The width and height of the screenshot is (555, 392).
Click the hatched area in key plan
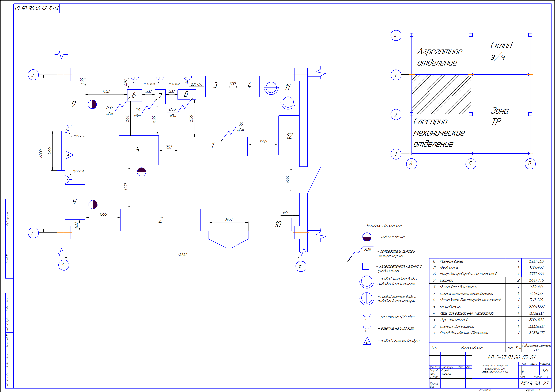pos(441,94)
